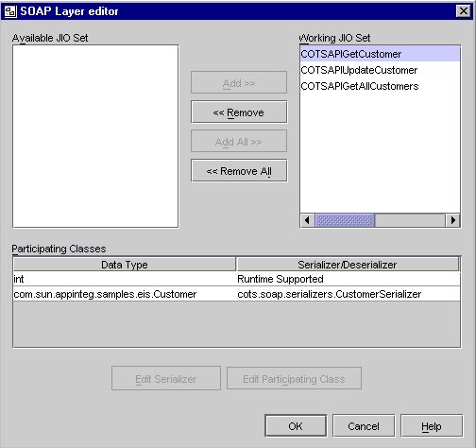
Task: Select COTSAPIGetAllCustomers in Working JIO Set
Action: click(x=380, y=86)
